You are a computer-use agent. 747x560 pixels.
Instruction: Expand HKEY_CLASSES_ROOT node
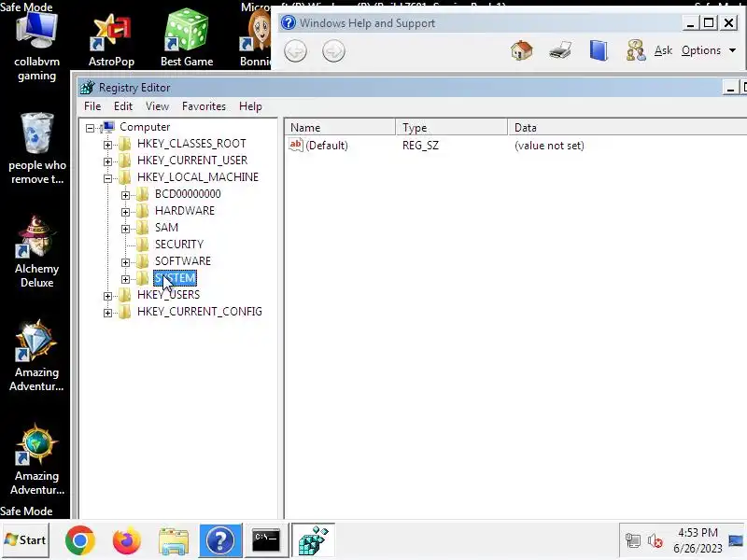click(107, 145)
